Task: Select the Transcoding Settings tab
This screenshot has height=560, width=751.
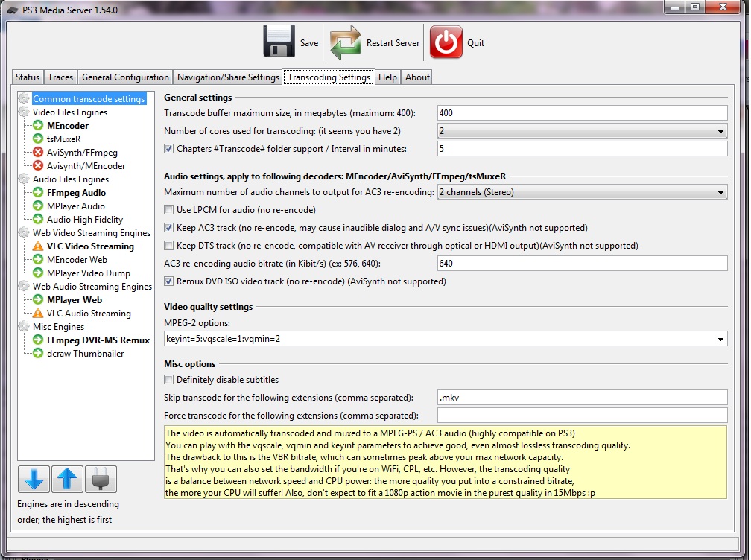Action: coord(329,77)
